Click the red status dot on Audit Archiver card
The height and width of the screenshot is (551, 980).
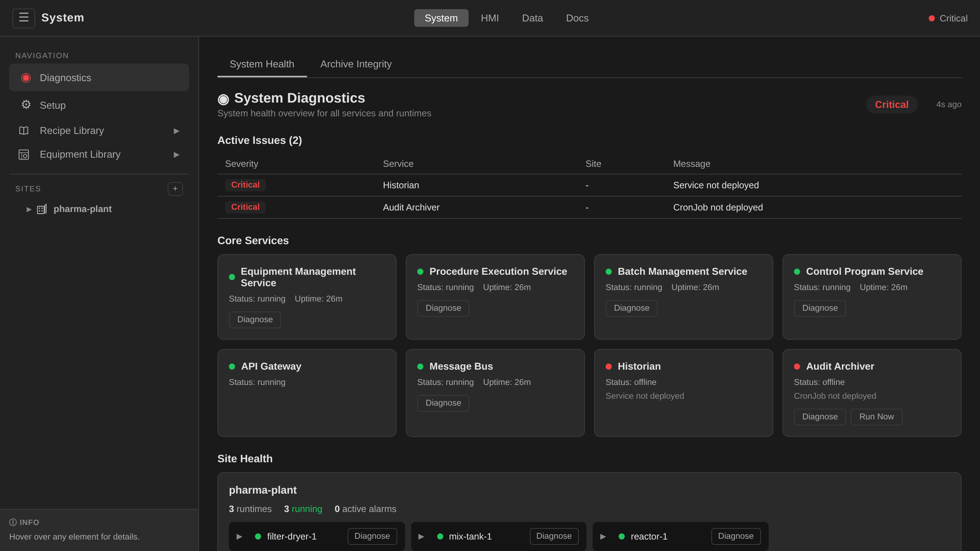pyautogui.click(x=797, y=367)
